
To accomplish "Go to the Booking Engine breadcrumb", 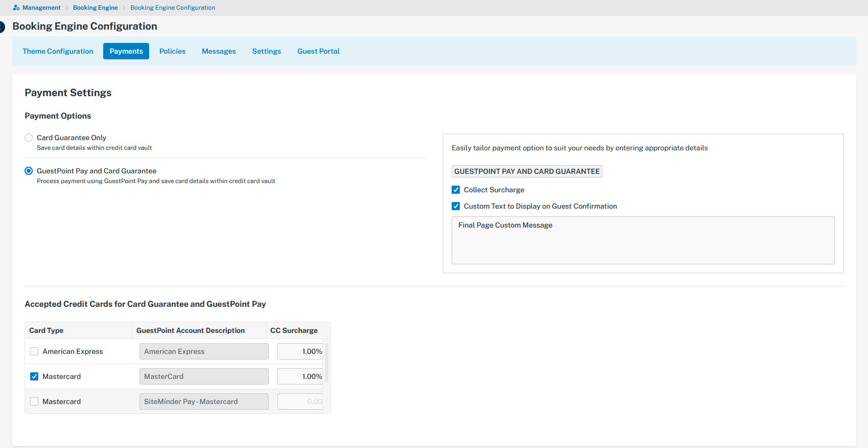I will 96,8.
